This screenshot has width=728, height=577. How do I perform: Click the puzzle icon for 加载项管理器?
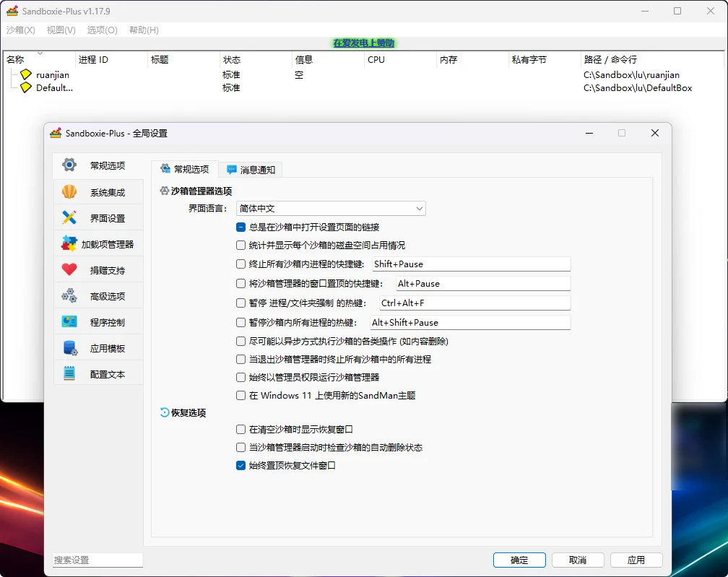69,243
